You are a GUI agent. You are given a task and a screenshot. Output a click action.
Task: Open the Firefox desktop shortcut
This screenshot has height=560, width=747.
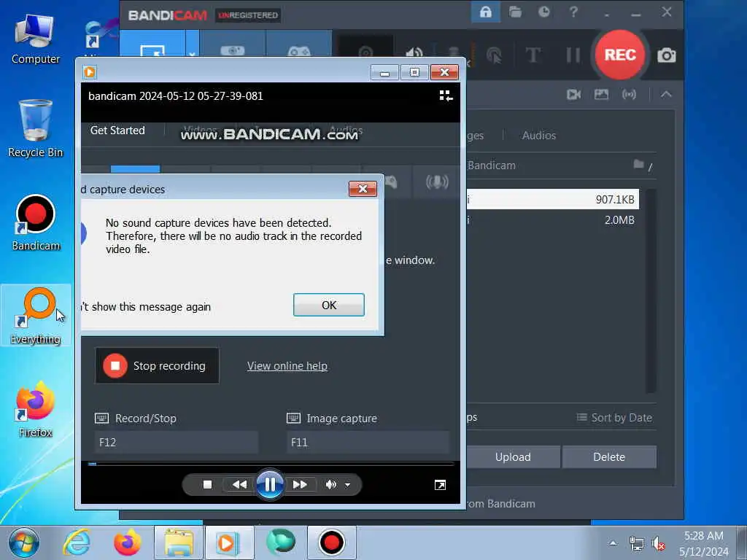tap(36, 410)
